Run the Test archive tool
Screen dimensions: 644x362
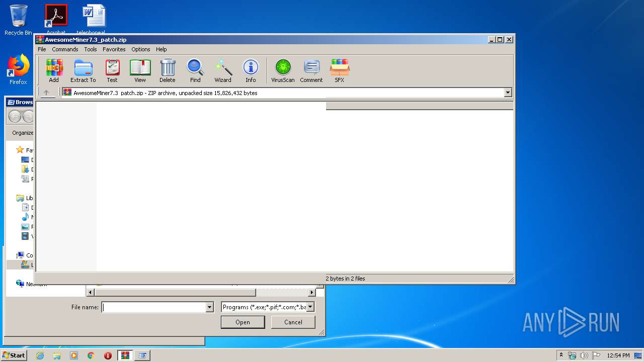click(112, 70)
